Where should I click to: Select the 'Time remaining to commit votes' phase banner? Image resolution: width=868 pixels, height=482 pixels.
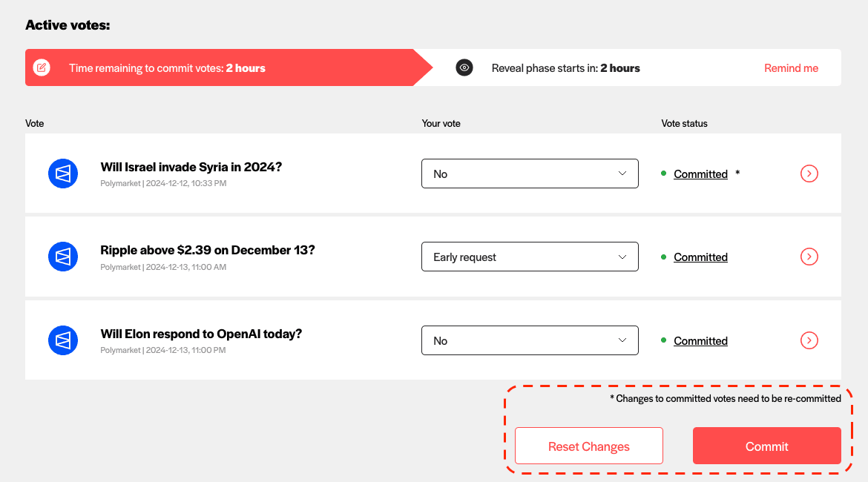[223, 68]
